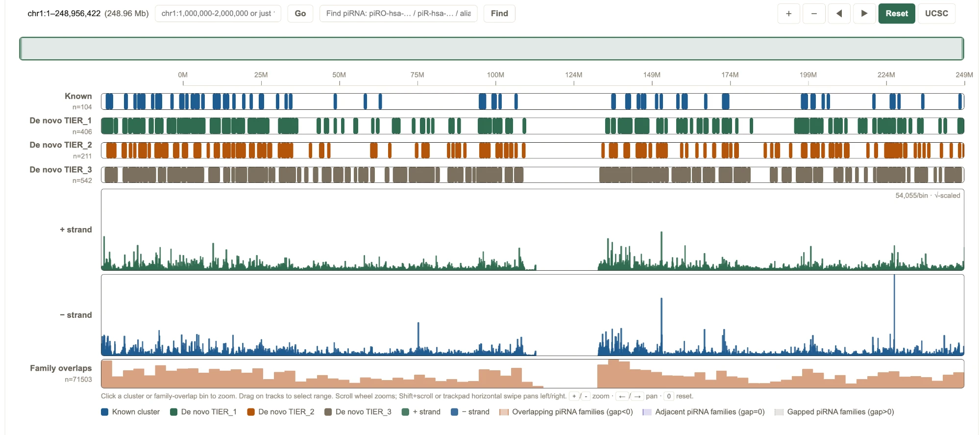Click the Go button
980x435 pixels.
pos(300,14)
